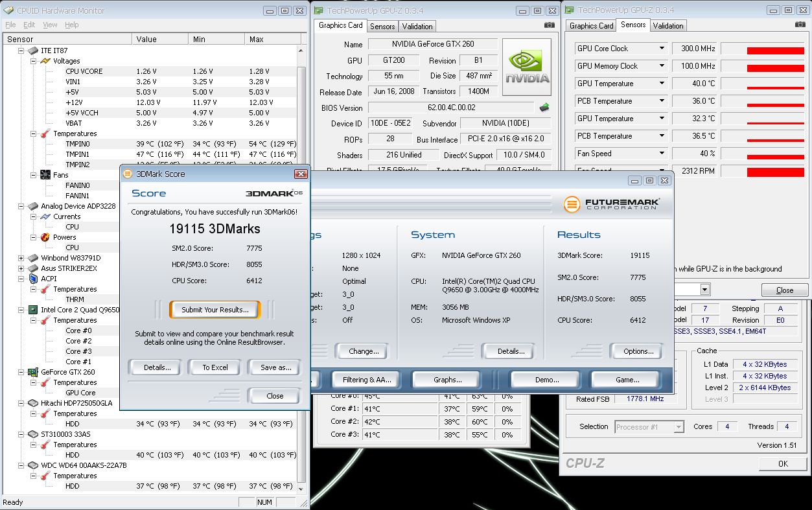This screenshot has height=510, width=812.
Task: Click the Hitachi HDP725050GLA drive icon
Action: coord(32,403)
